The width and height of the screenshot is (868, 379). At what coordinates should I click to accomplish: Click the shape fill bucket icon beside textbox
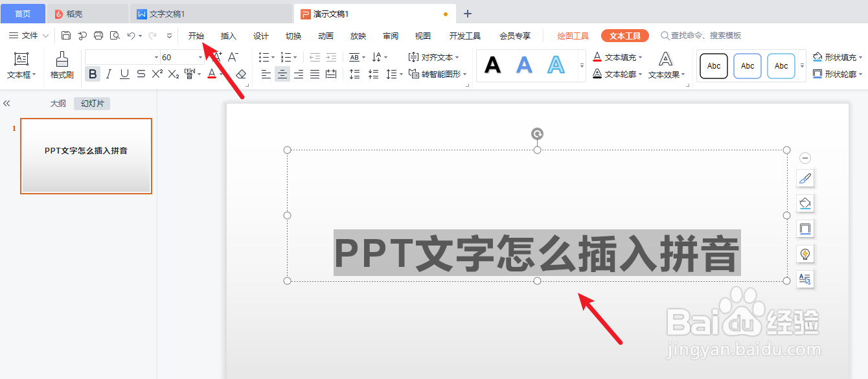coord(805,203)
